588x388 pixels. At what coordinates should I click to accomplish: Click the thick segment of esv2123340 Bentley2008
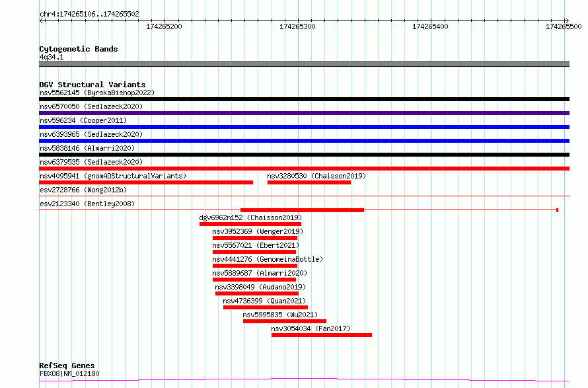(302, 210)
